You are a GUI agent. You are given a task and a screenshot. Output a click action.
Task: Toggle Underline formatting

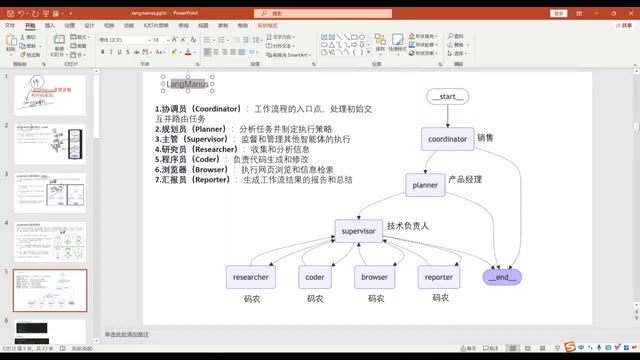tap(120, 52)
